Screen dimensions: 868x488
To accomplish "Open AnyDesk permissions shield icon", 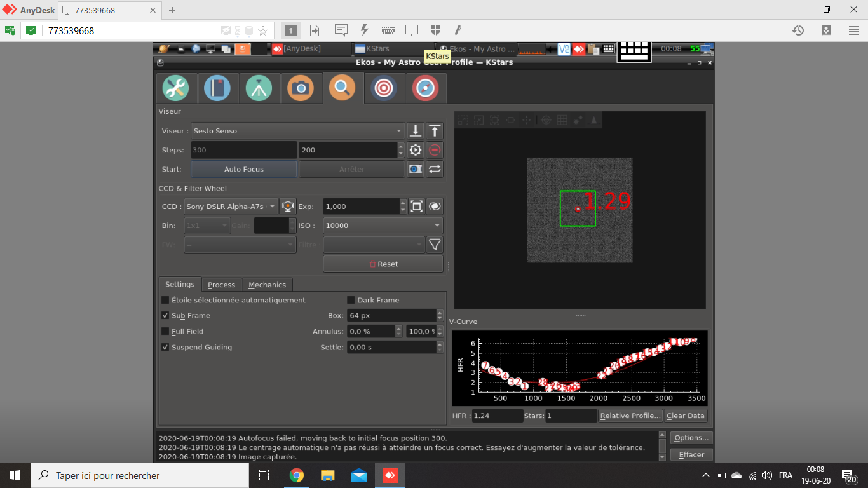I will [435, 30].
